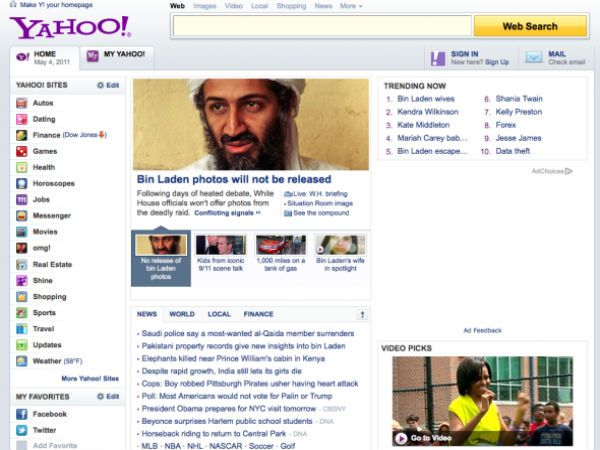
Task: Open the Finance sidebar icon
Action: tap(22, 135)
